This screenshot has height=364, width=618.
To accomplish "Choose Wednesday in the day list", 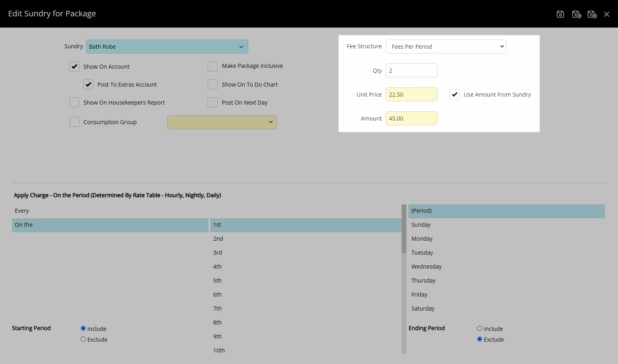I will point(506,267).
